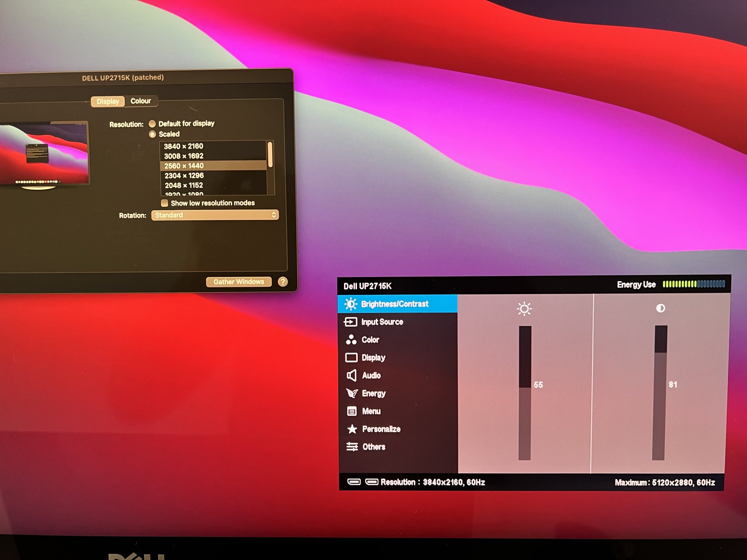The height and width of the screenshot is (560, 747).
Task: Select Default for display radio button
Action: [152, 124]
